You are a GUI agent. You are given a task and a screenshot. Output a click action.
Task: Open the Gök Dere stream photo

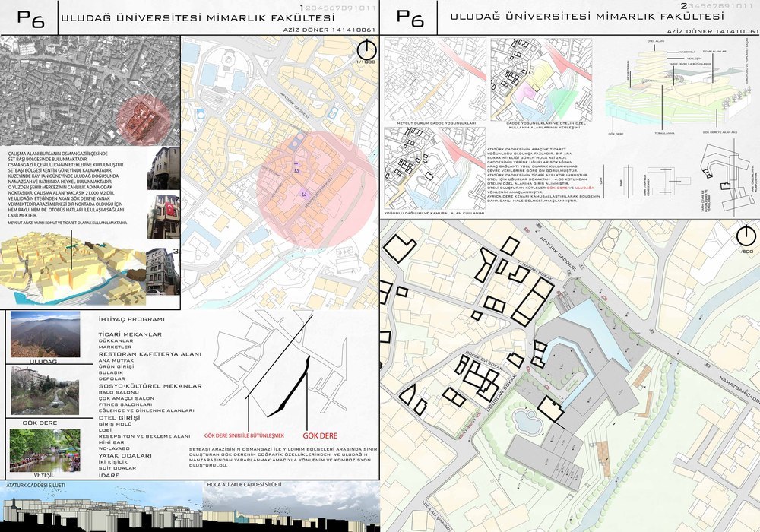point(45,390)
